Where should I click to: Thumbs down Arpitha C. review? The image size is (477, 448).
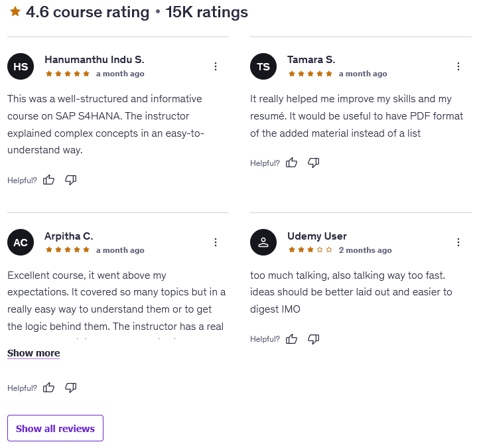(x=70, y=388)
